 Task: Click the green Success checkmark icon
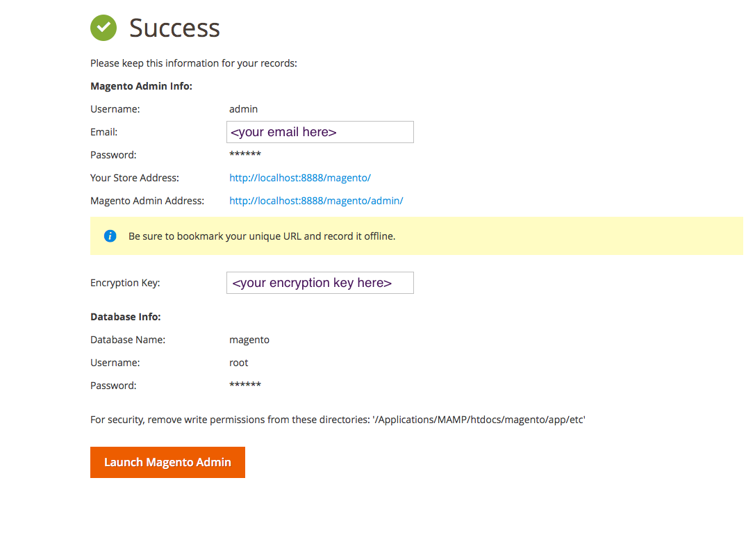click(x=103, y=28)
